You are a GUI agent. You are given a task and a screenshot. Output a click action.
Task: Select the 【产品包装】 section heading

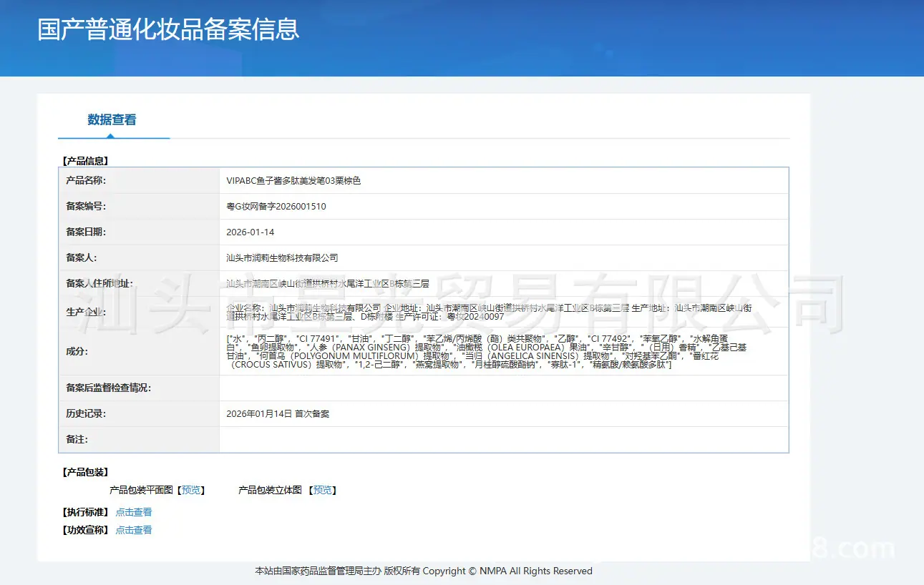[x=84, y=472]
